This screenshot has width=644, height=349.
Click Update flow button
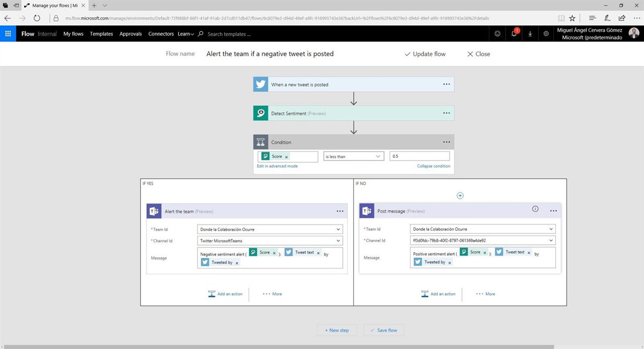tap(425, 54)
